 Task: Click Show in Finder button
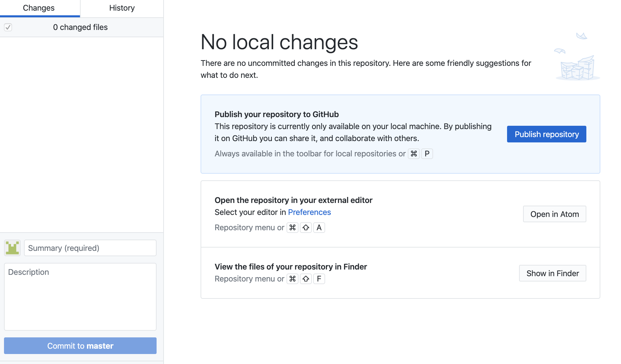pyautogui.click(x=552, y=273)
